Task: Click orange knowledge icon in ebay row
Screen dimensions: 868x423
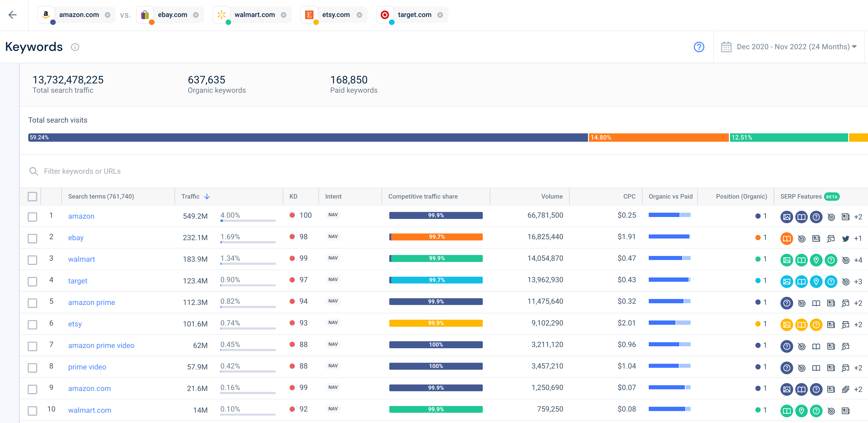Action: (x=786, y=239)
